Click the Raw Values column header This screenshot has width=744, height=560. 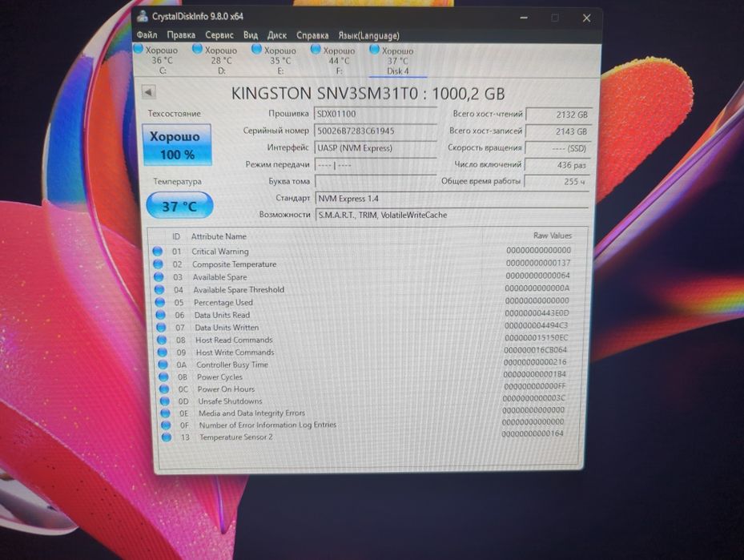[x=553, y=236]
